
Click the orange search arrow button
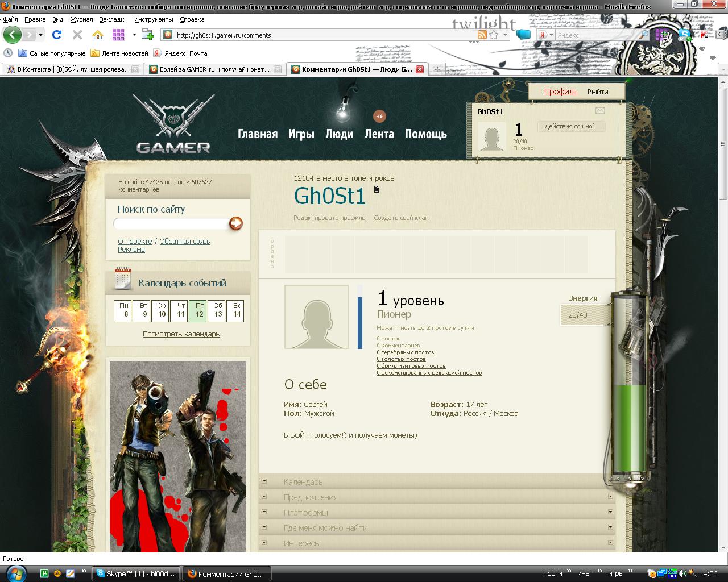235,223
